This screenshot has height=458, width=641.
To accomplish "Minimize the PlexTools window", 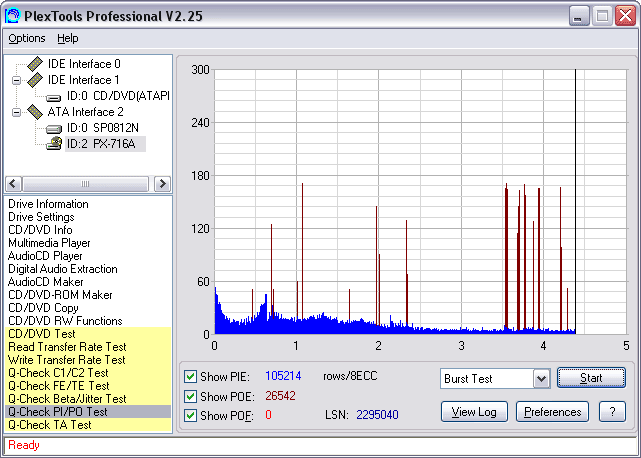I will (578, 16).
